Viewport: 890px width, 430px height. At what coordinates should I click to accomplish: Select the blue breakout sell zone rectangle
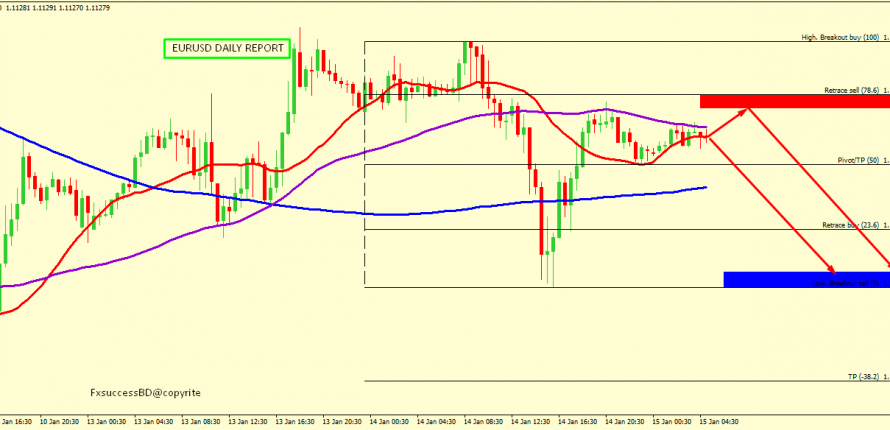point(805,279)
